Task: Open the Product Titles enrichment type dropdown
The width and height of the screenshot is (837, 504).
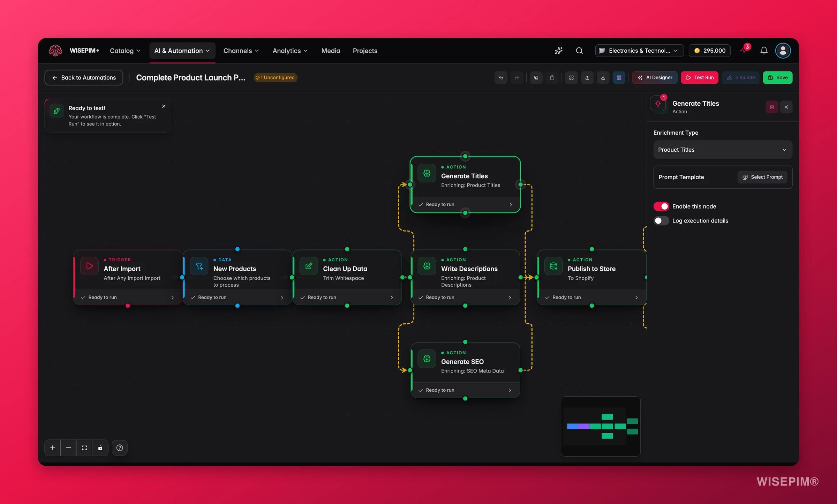Action: [x=723, y=150]
